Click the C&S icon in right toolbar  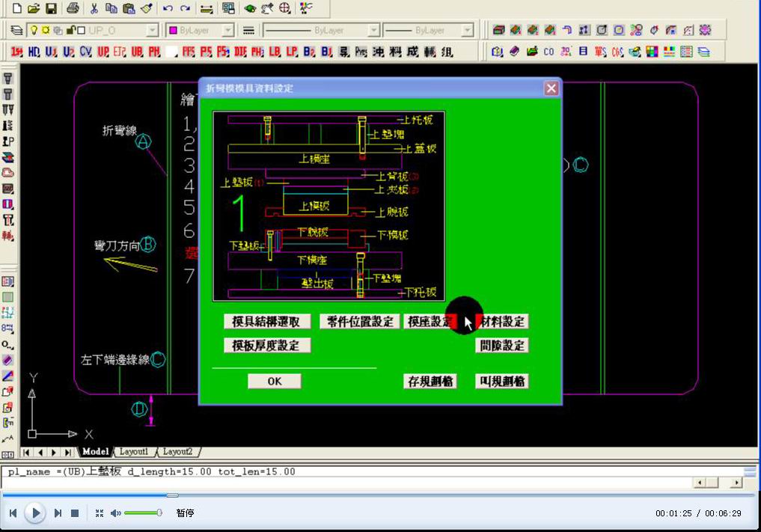tap(617, 52)
